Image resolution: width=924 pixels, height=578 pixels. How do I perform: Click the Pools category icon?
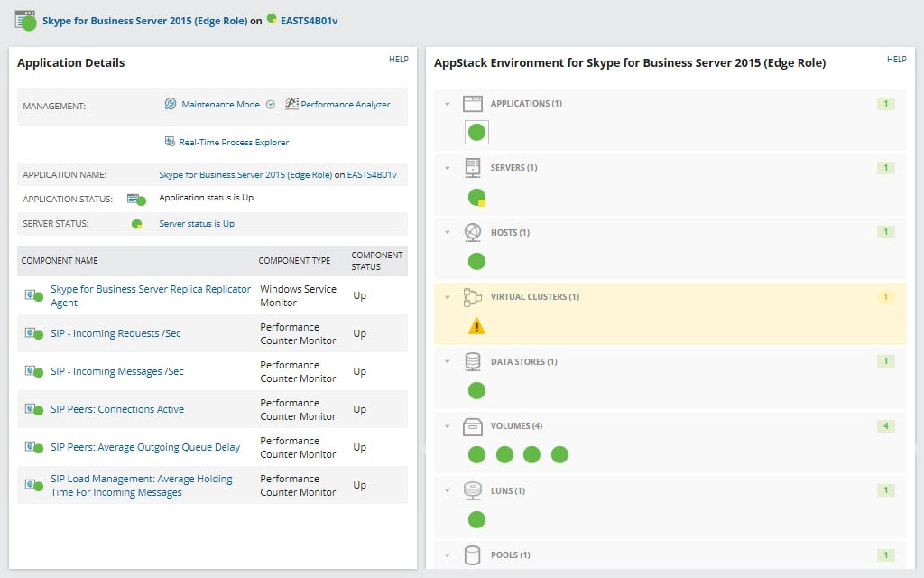pyautogui.click(x=473, y=555)
